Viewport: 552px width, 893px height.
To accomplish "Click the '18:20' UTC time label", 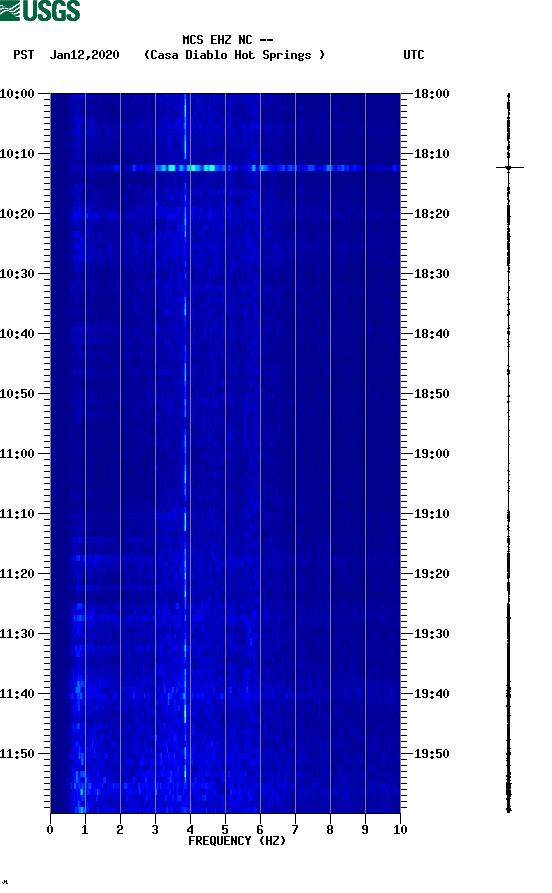I will 432,214.
